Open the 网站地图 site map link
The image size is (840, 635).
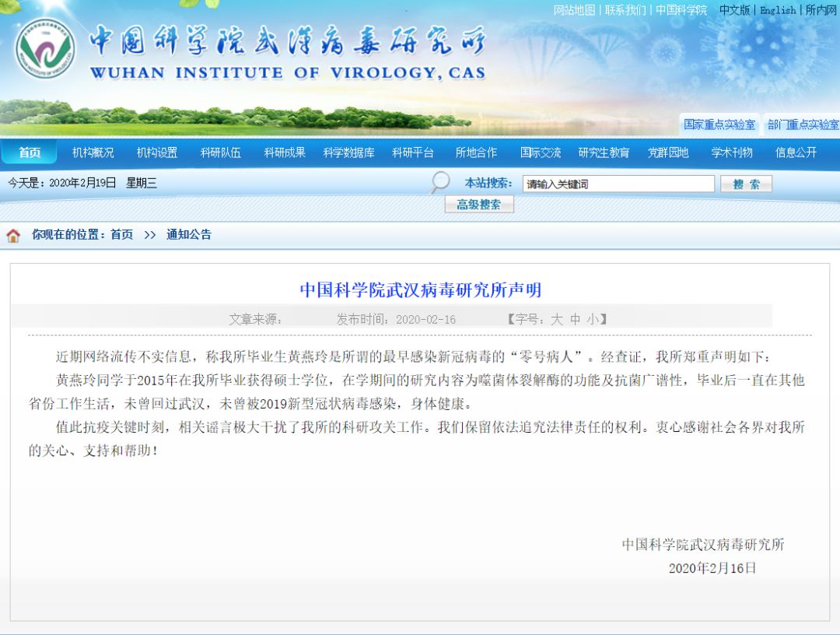[574, 10]
